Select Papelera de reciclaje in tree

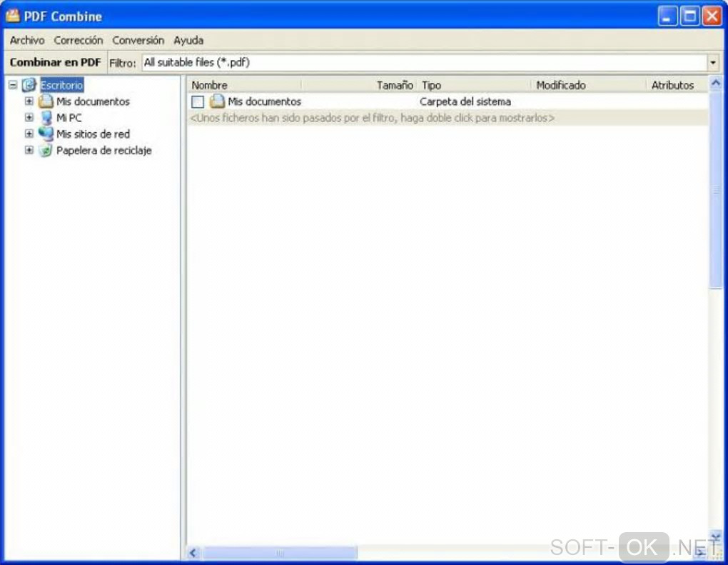tap(104, 151)
